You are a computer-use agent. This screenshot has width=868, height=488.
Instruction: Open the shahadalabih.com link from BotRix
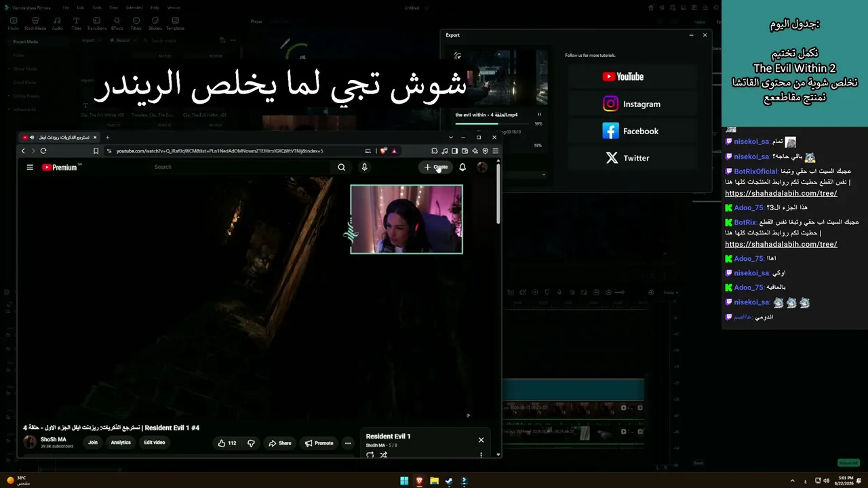[x=781, y=244]
